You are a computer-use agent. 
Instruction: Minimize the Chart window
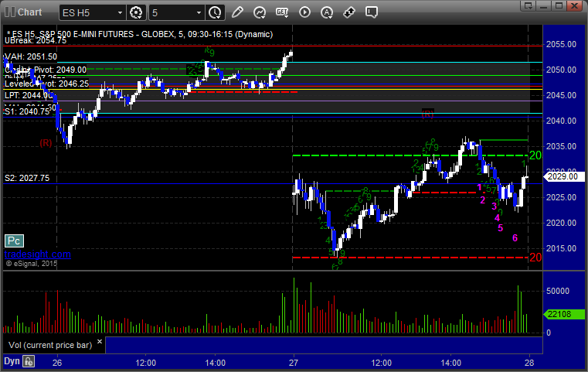[543, 5]
